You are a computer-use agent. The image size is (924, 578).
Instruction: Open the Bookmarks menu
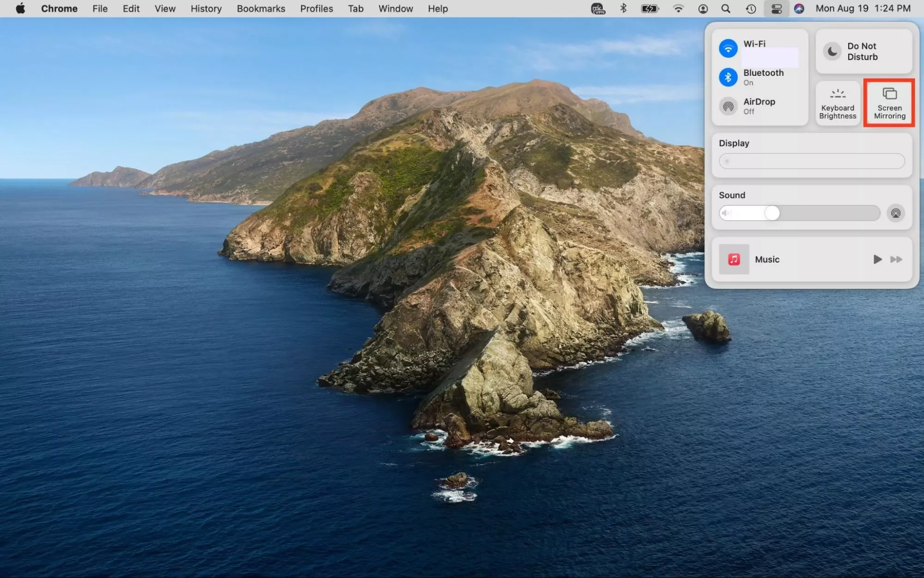click(x=261, y=9)
